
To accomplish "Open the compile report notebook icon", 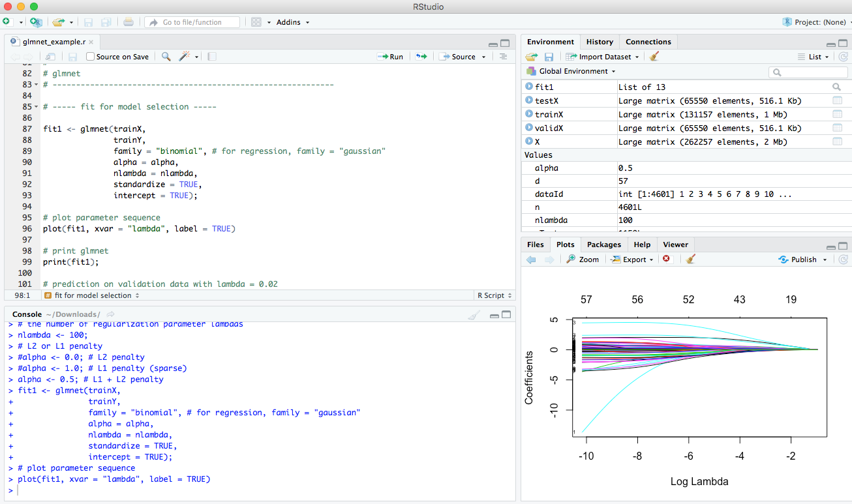I will click(x=211, y=57).
